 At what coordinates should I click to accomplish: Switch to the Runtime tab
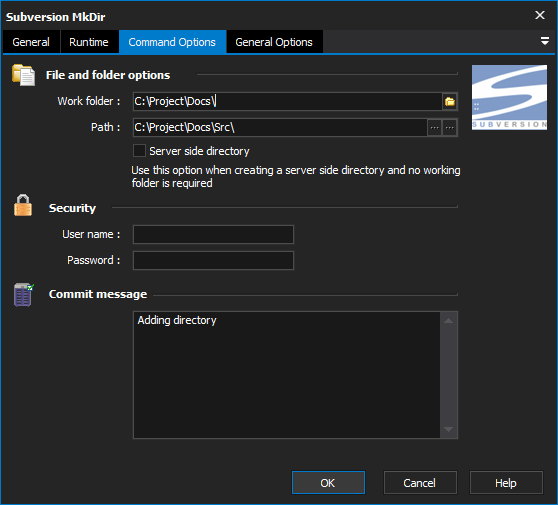tap(89, 42)
